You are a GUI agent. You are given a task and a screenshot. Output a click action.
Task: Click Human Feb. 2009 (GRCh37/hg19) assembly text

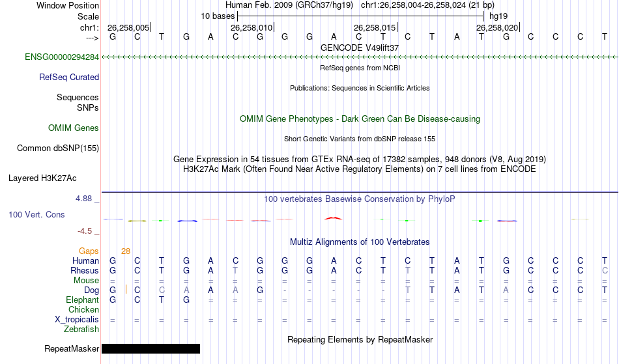point(290,5)
